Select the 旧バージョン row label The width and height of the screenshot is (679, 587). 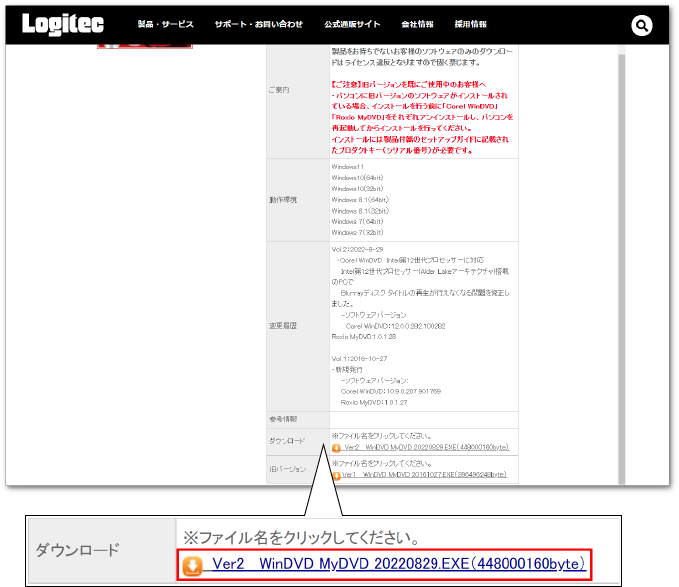288,469
